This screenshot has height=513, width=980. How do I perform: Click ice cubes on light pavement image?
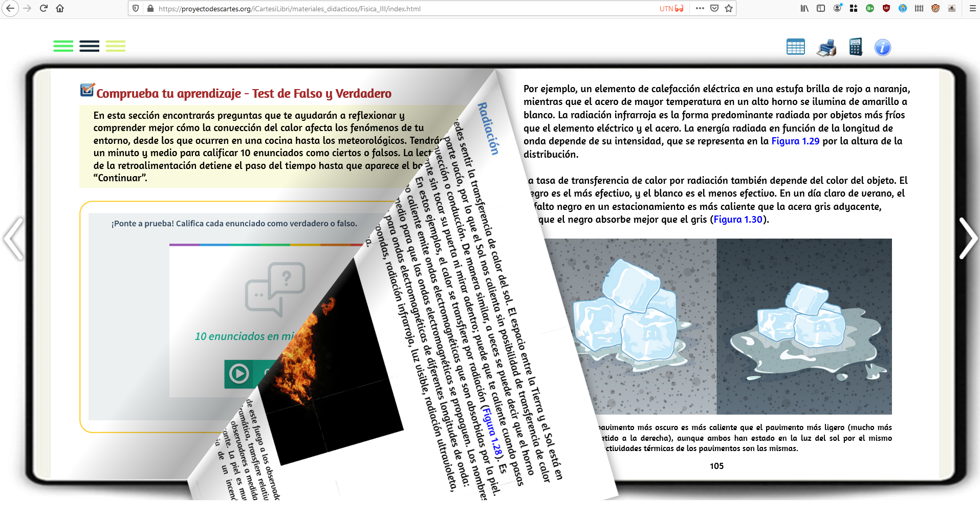pyautogui.click(x=629, y=327)
